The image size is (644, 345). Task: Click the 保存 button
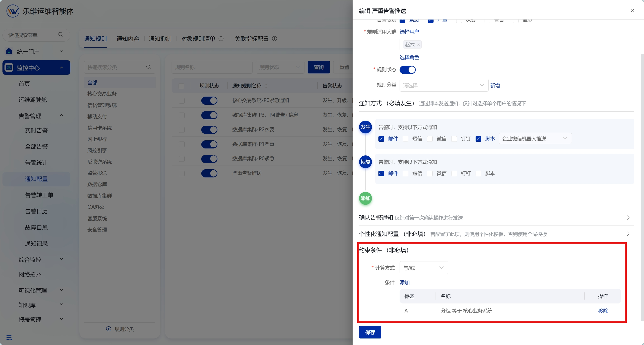370,332
